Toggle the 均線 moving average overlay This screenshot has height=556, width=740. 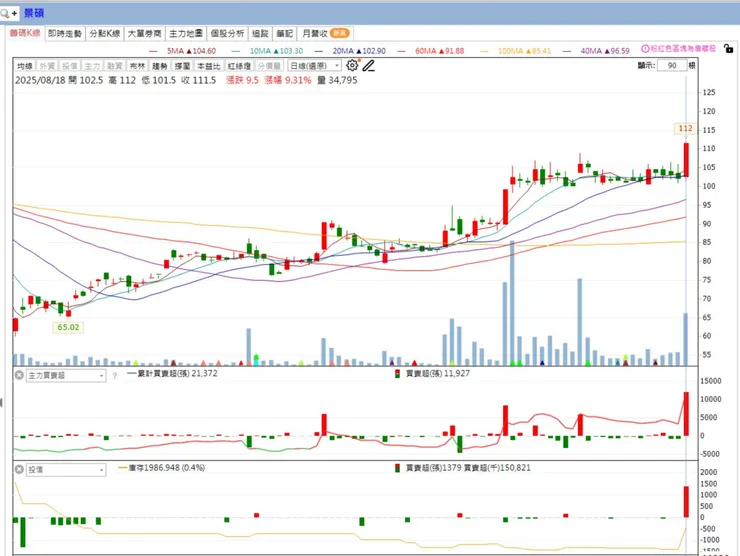[x=25, y=66]
